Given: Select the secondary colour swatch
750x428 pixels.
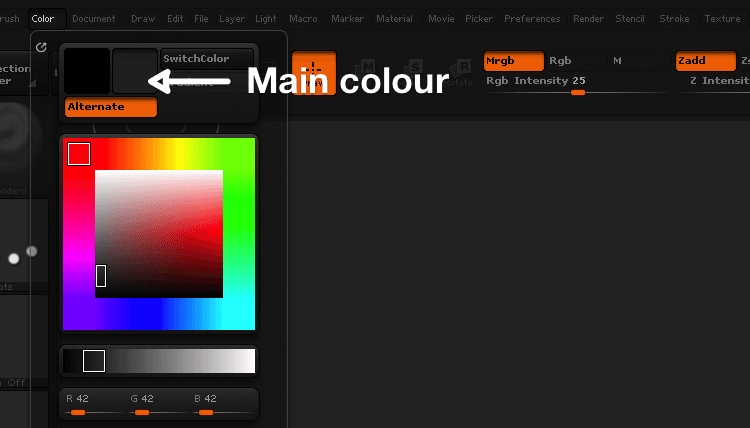Looking at the screenshot, I should (x=134, y=71).
